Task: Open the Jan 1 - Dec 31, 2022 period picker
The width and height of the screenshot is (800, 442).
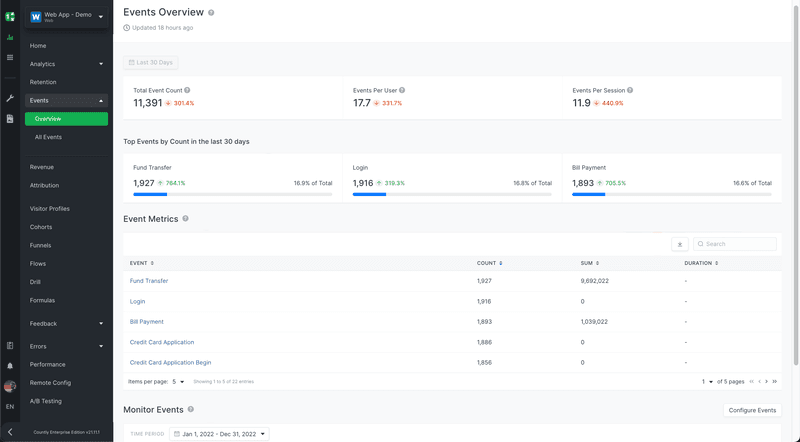Action: [220, 434]
